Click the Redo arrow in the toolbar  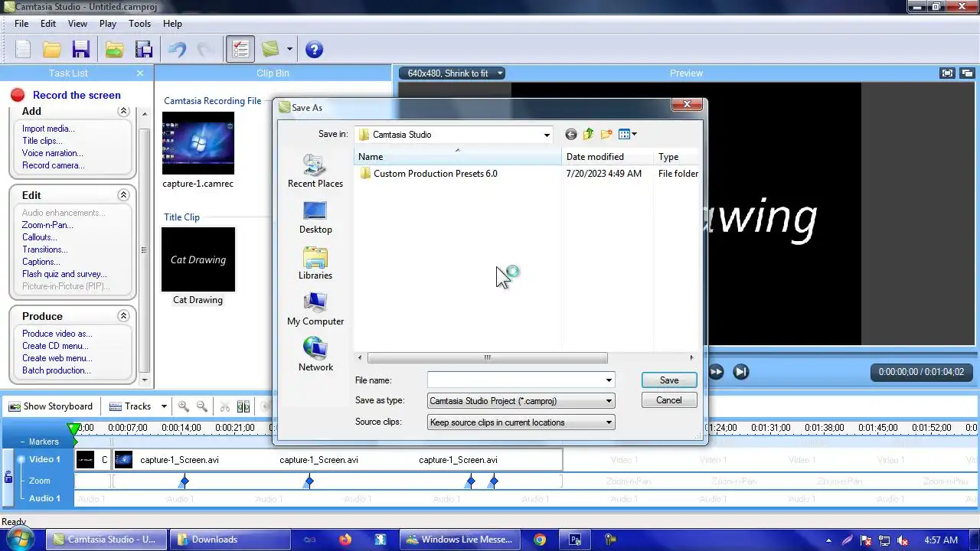coord(205,50)
